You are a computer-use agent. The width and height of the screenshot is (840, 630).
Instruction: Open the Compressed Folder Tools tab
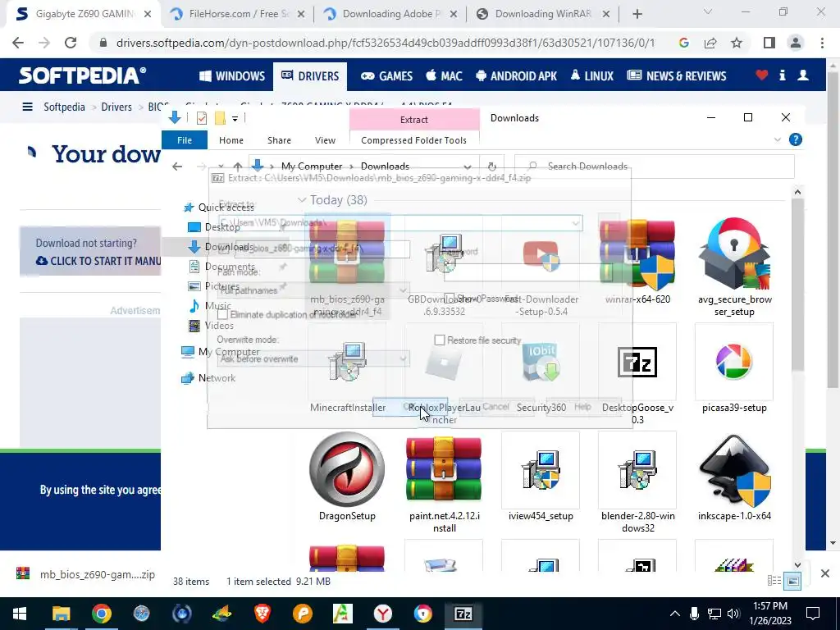point(413,140)
